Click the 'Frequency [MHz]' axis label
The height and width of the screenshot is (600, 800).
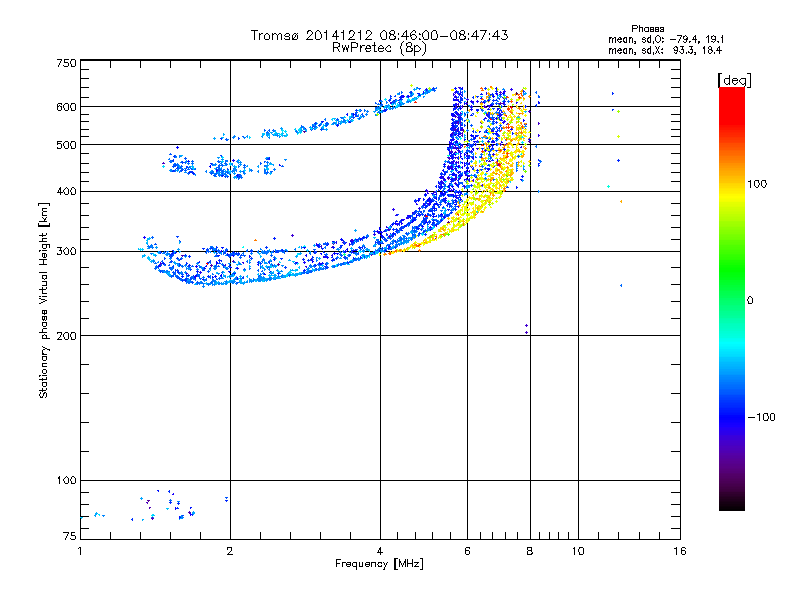click(379, 564)
